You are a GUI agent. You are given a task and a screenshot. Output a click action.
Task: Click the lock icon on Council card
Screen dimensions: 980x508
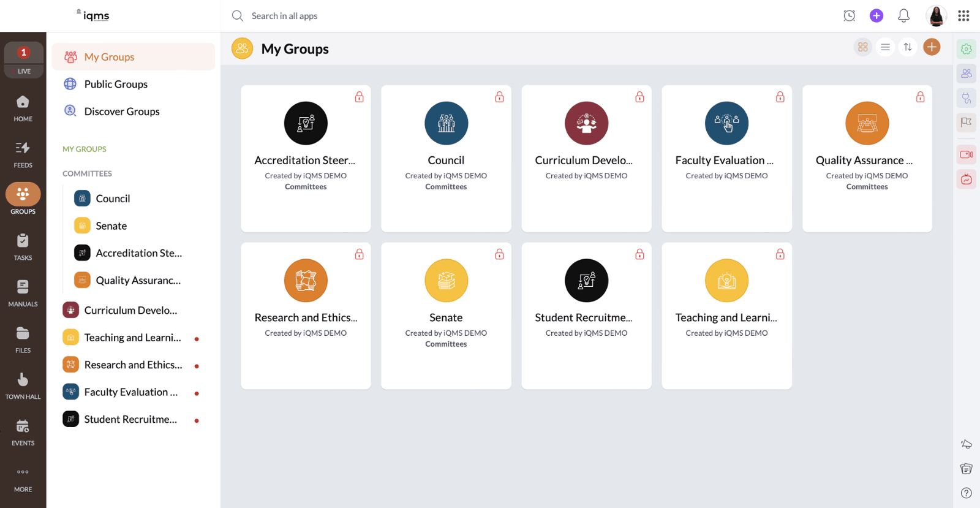tap(499, 97)
